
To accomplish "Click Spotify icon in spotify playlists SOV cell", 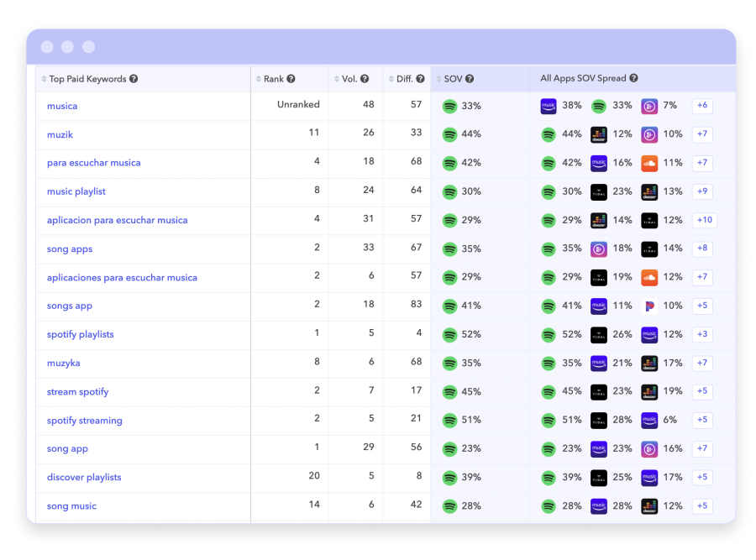I will click(449, 335).
